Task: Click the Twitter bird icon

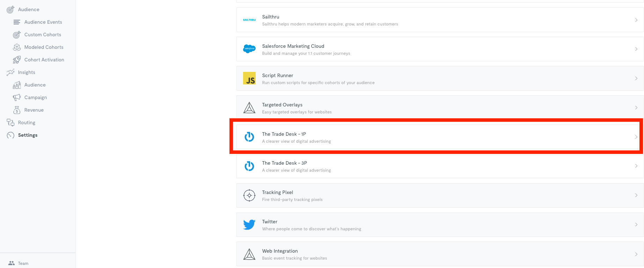Action: pyautogui.click(x=249, y=224)
